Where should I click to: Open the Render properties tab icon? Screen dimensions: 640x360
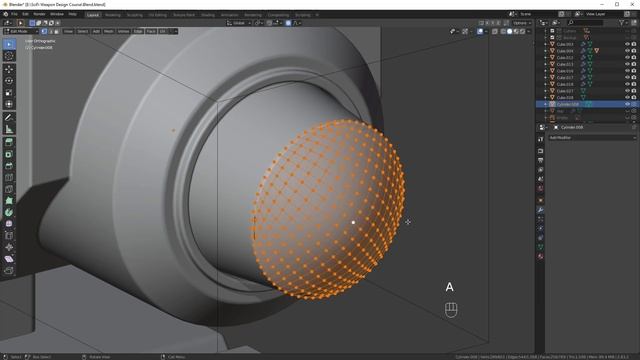pos(540,151)
